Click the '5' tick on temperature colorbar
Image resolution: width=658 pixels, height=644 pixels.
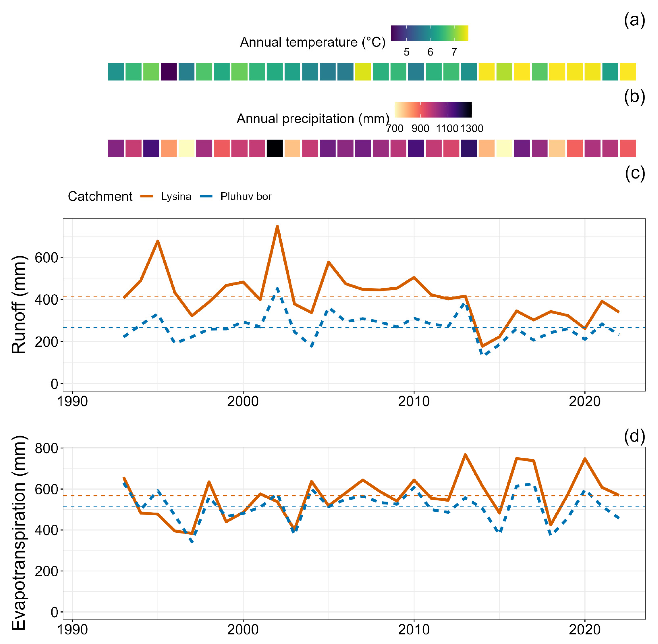pos(407,52)
